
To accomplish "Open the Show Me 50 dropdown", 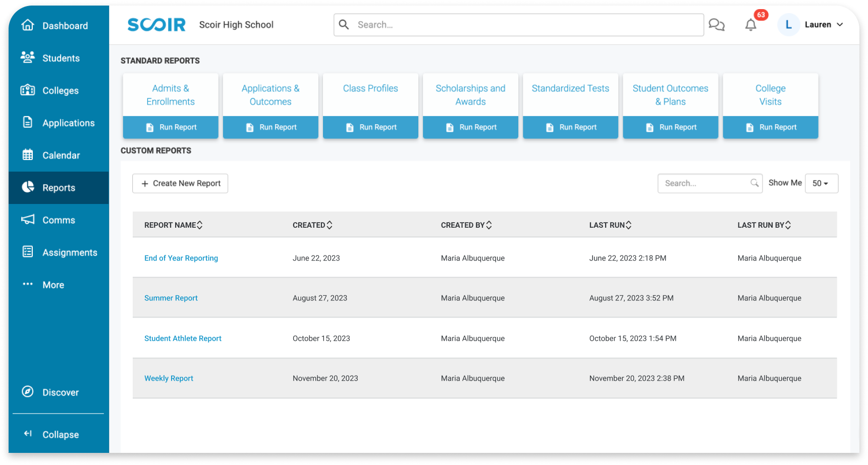I will (x=822, y=183).
